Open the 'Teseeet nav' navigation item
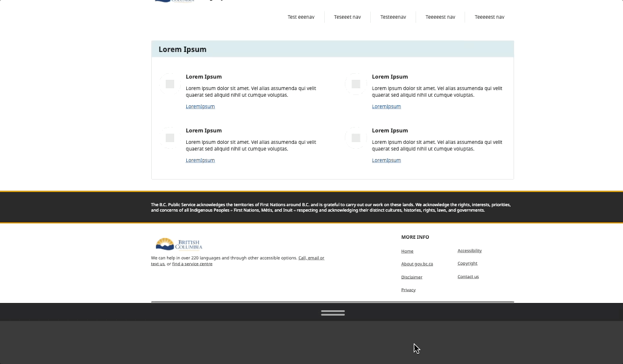 click(x=347, y=17)
